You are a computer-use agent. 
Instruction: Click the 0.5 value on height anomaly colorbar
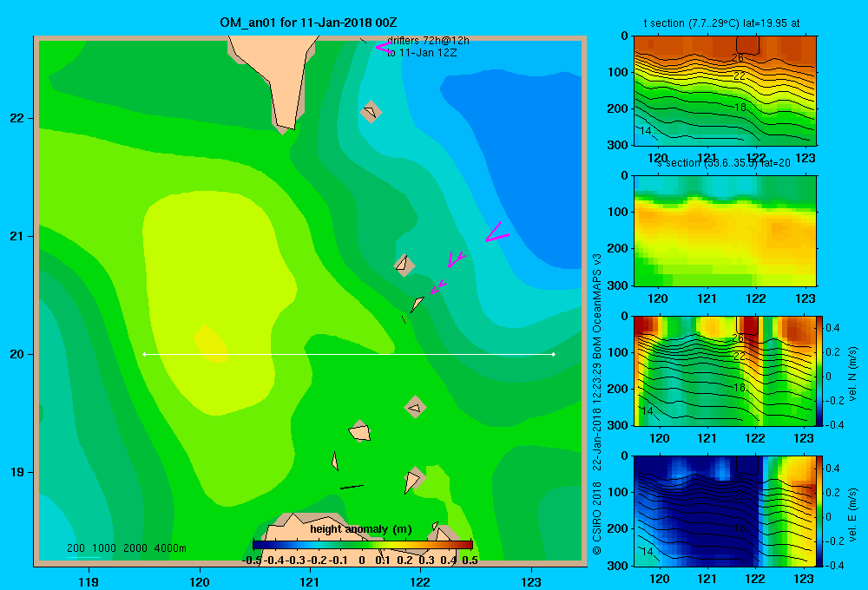pyautogui.click(x=470, y=560)
